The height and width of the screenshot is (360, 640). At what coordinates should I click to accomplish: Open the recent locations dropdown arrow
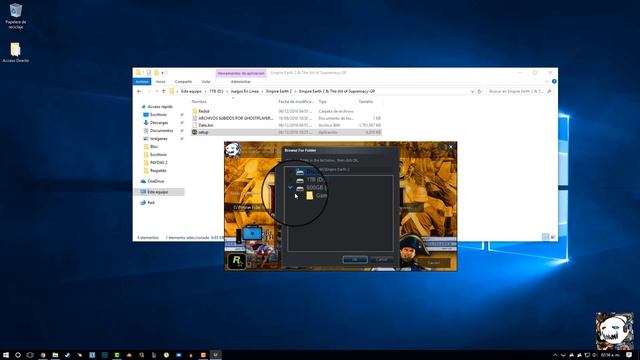157,91
